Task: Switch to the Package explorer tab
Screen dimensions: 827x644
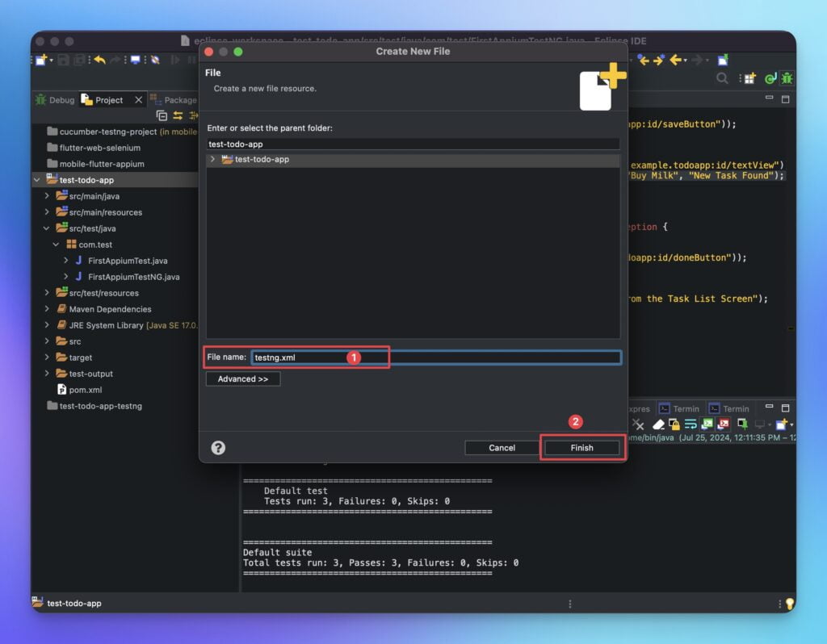Action: tap(174, 99)
